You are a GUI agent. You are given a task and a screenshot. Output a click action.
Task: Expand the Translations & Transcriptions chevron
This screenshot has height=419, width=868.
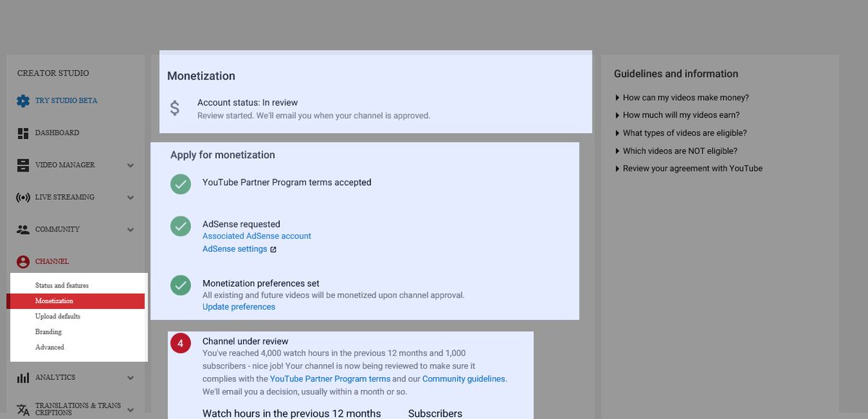[x=131, y=410]
